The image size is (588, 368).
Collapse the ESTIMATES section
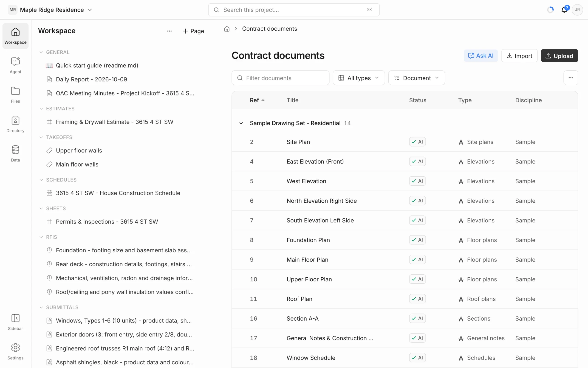click(41, 109)
